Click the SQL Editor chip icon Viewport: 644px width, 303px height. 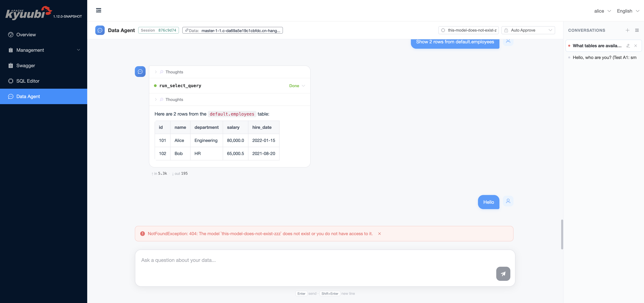11,81
